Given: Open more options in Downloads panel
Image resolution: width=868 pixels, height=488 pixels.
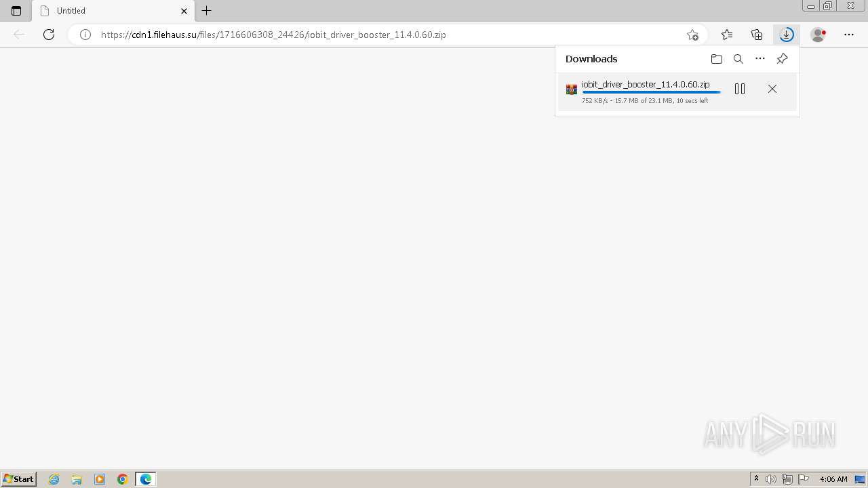Looking at the screenshot, I should 760,59.
